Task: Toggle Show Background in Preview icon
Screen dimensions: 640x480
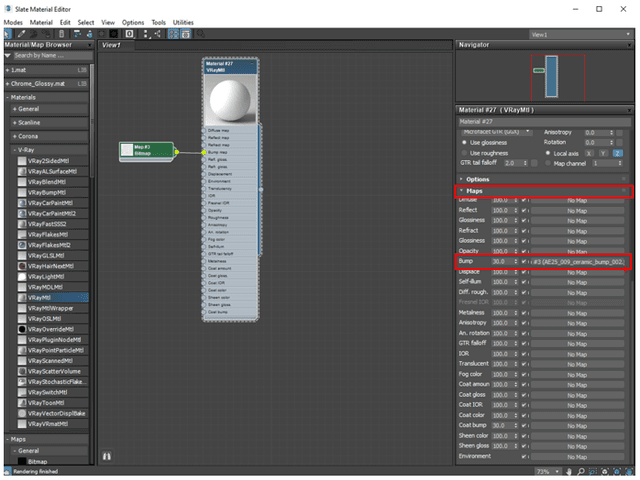Action: coord(114,34)
